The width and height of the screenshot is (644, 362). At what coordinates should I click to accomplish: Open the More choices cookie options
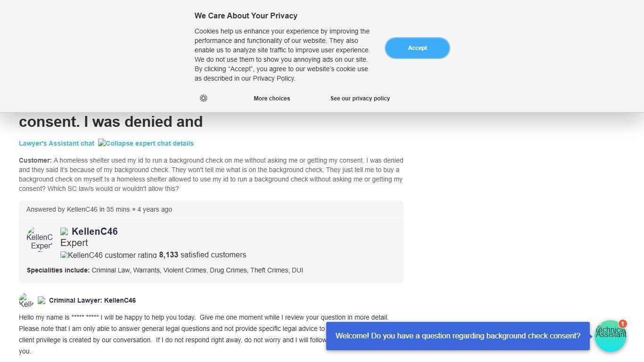coord(272,99)
